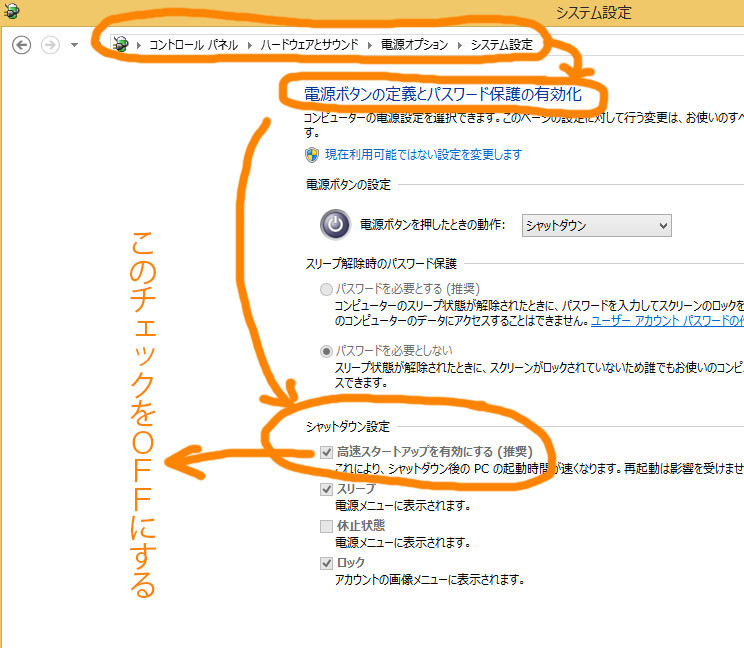744x648 pixels.
Task: Open コントロール パネル breadcrumb
Action: click(x=194, y=45)
